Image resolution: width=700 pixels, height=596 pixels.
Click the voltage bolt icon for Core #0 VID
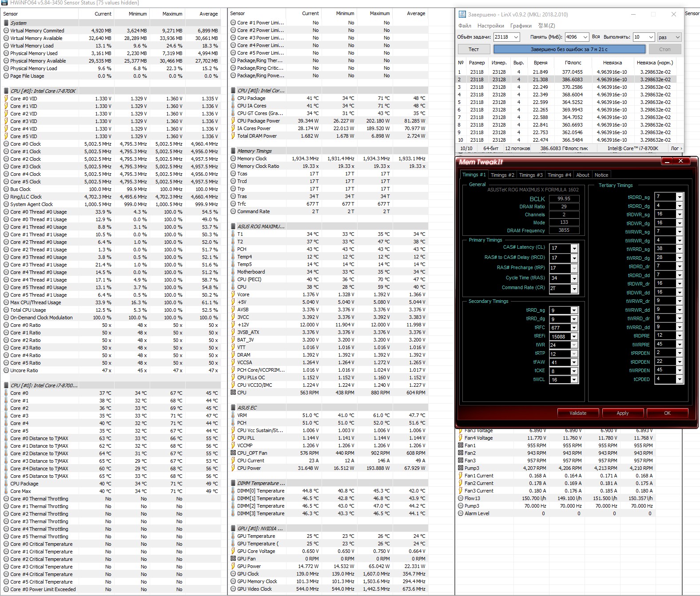tap(6, 99)
